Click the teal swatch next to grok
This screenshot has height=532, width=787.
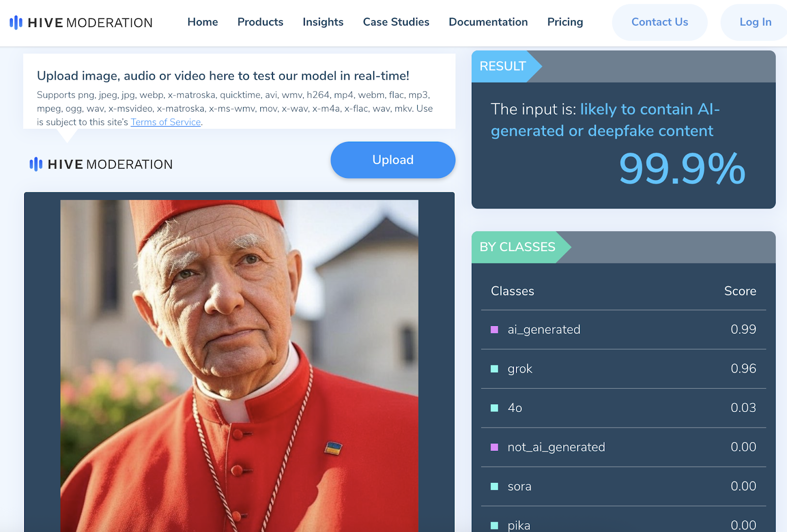[494, 369]
